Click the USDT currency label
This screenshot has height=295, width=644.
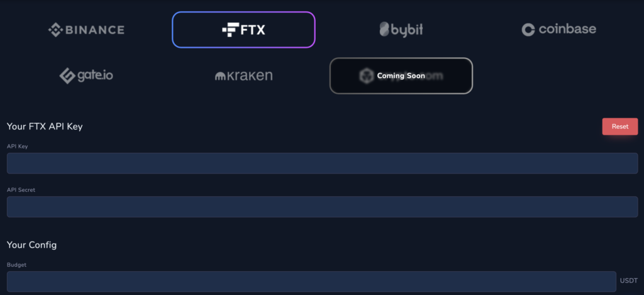(x=628, y=281)
